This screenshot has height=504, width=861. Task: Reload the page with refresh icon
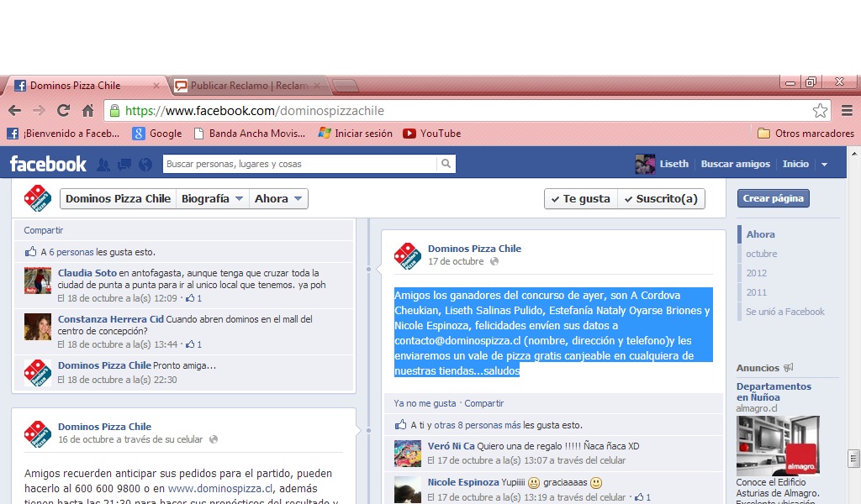coord(63,111)
